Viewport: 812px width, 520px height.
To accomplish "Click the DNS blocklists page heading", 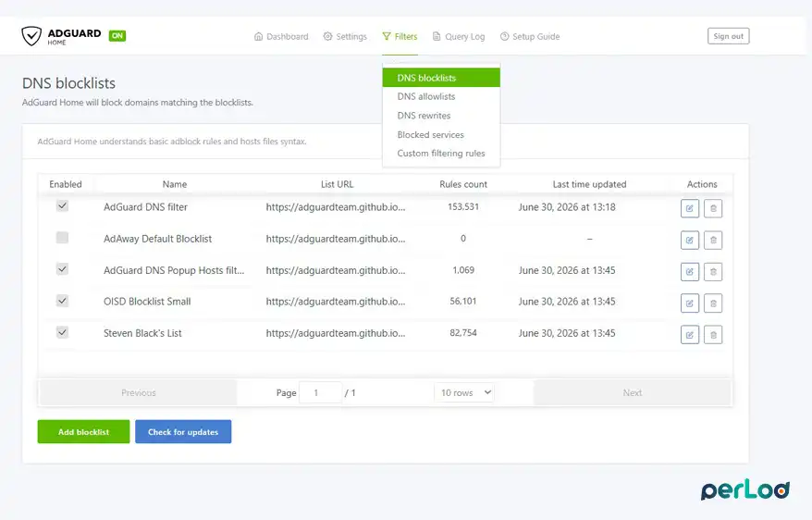I will (x=68, y=83).
